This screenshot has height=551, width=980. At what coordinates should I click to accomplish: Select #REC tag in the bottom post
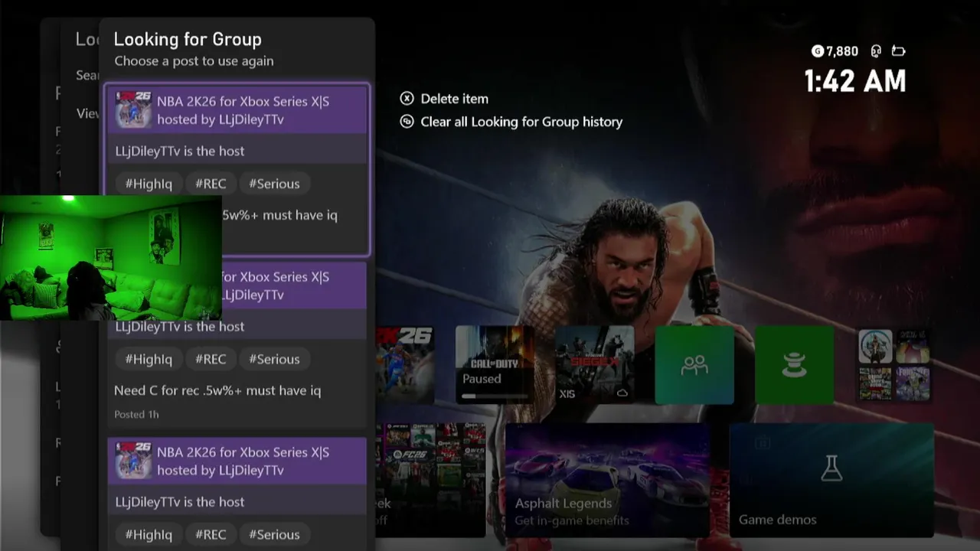pos(211,534)
